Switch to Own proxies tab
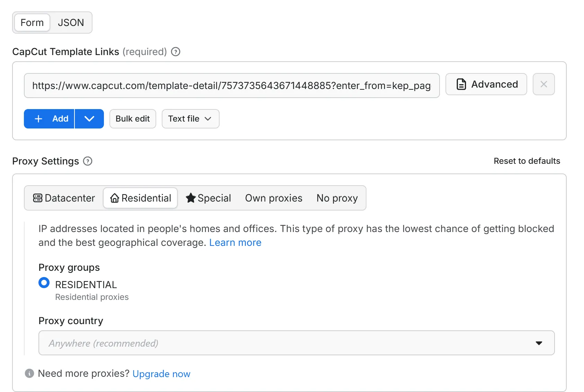The image size is (584, 392). point(274,198)
